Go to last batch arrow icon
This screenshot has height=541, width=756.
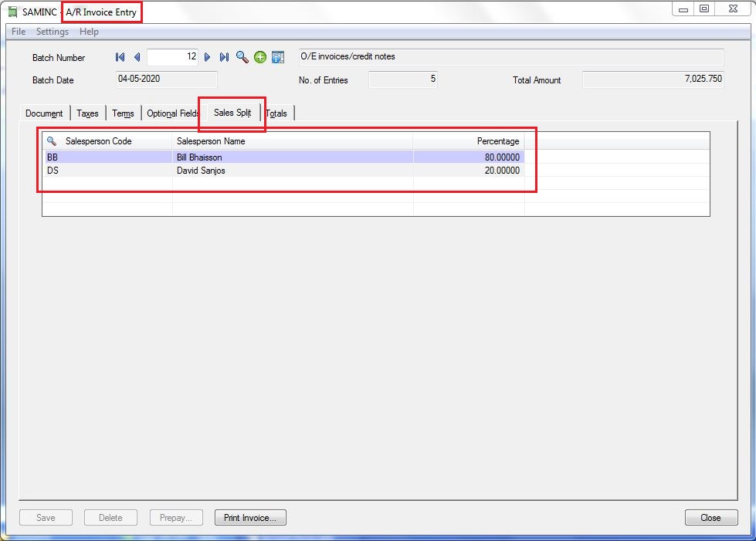(x=224, y=57)
